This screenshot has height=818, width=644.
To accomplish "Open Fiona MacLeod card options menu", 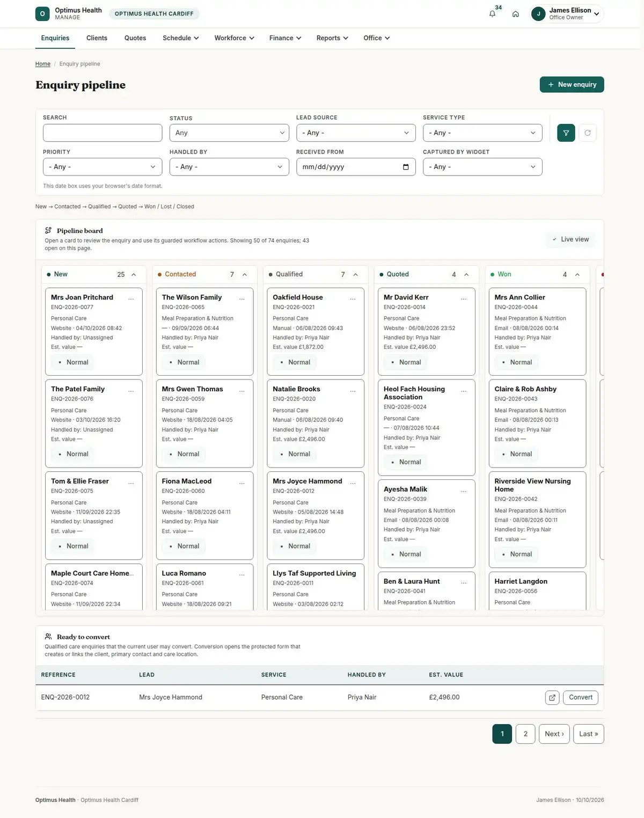I will [x=242, y=483].
